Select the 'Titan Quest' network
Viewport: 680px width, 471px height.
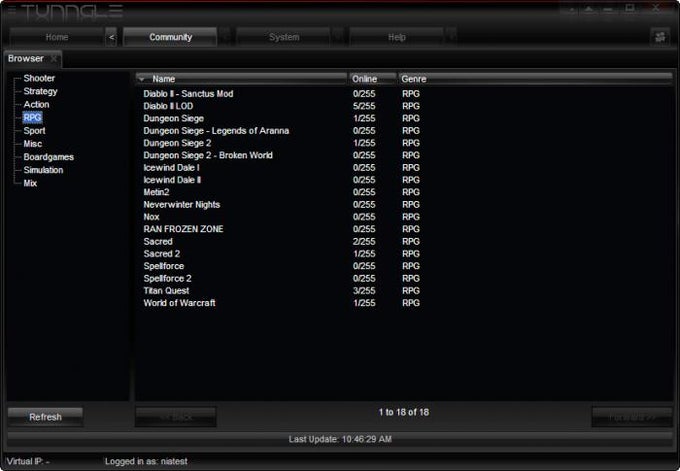[404, 291]
